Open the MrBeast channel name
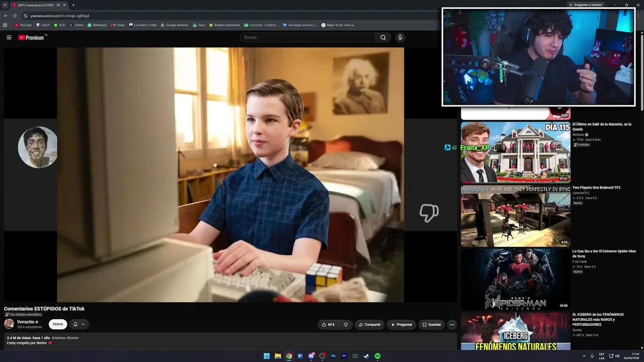This screenshot has width=644, height=362. [x=579, y=135]
